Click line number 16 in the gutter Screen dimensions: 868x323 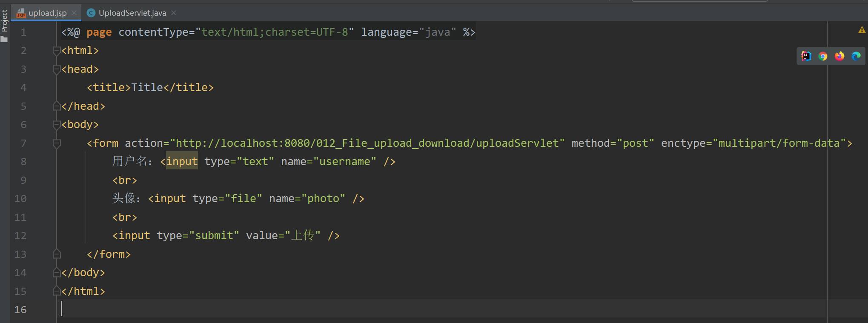[20, 310]
